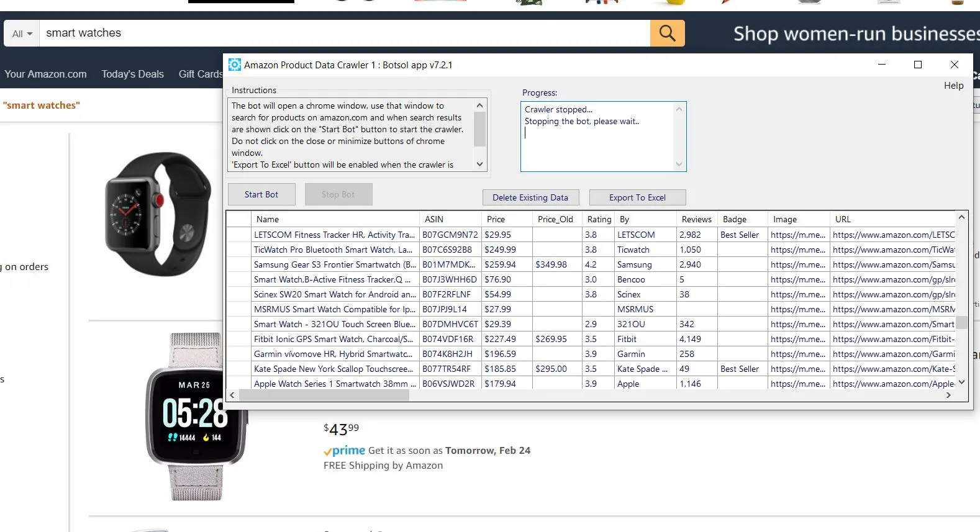Click the Reviews column header
The width and height of the screenshot is (980, 532).
(697, 219)
